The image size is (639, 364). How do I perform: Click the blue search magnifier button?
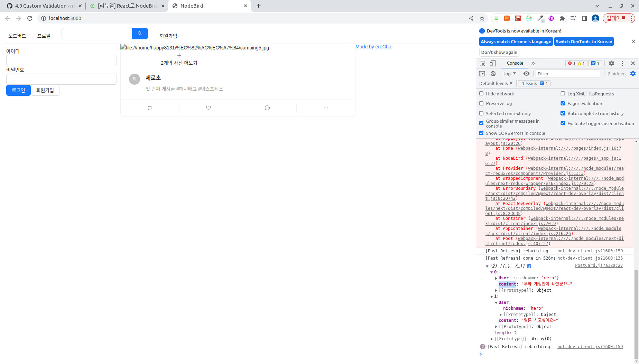click(x=140, y=34)
